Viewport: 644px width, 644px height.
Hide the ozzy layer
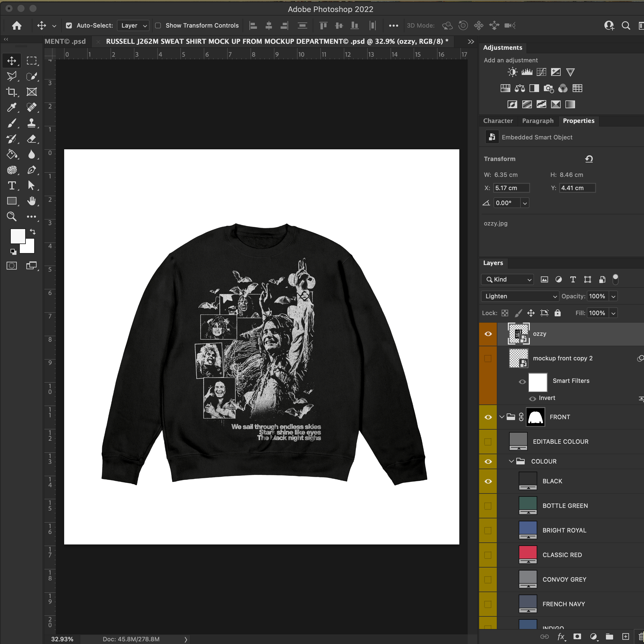click(x=488, y=334)
